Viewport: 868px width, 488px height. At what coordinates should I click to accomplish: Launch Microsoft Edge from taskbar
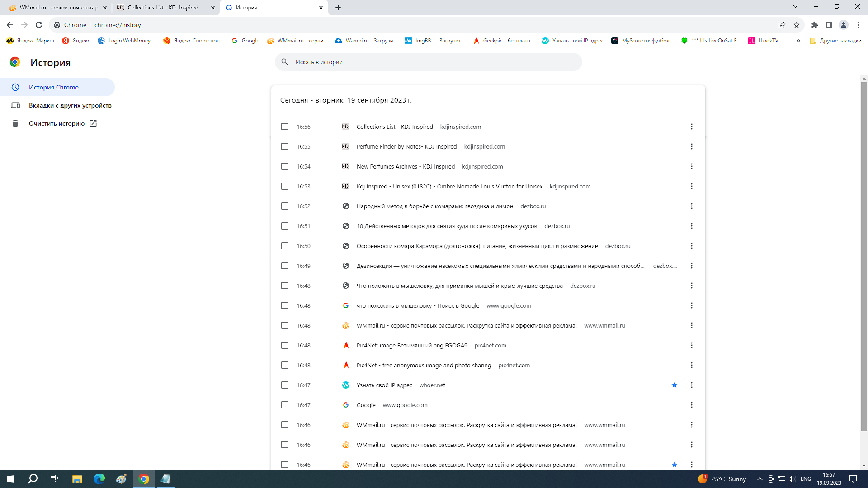(99, 479)
